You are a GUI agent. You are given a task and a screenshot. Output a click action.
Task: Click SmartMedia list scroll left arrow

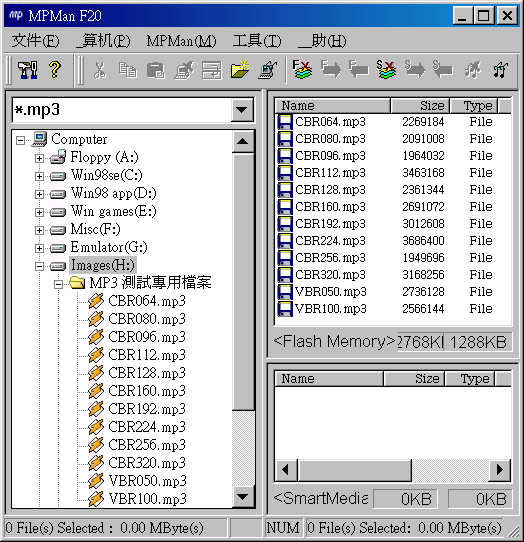click(286, 470)
